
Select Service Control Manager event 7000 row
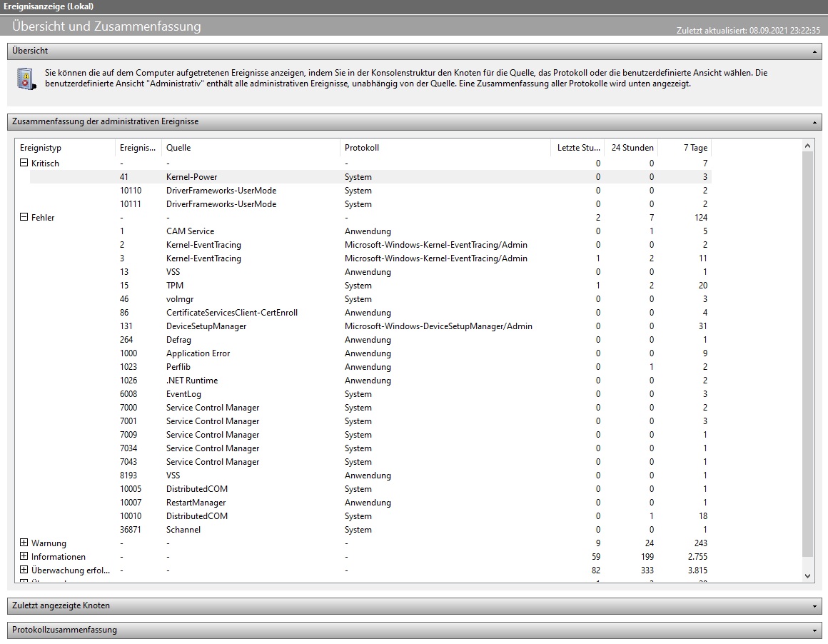tap(370, 408)
